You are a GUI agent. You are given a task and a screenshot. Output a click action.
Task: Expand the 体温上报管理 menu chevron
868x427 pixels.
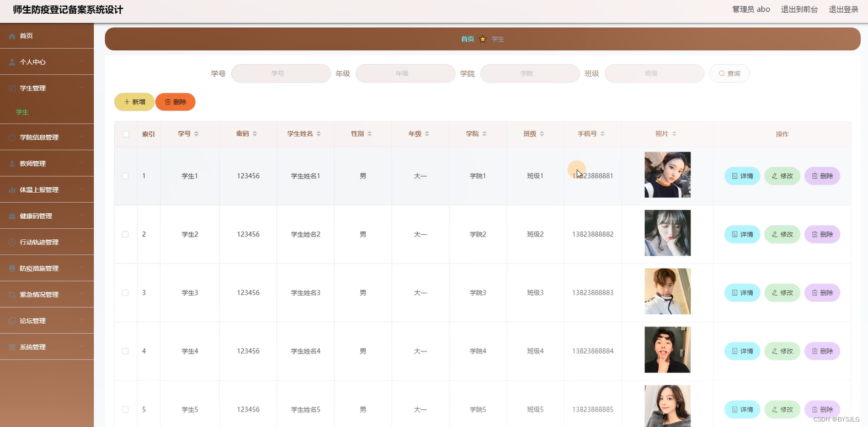tap(82, 189)
